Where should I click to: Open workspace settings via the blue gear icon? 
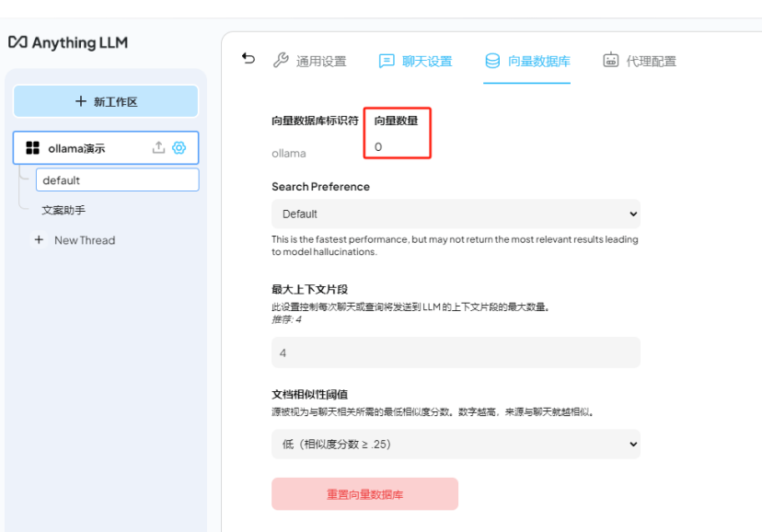[177, 147]
